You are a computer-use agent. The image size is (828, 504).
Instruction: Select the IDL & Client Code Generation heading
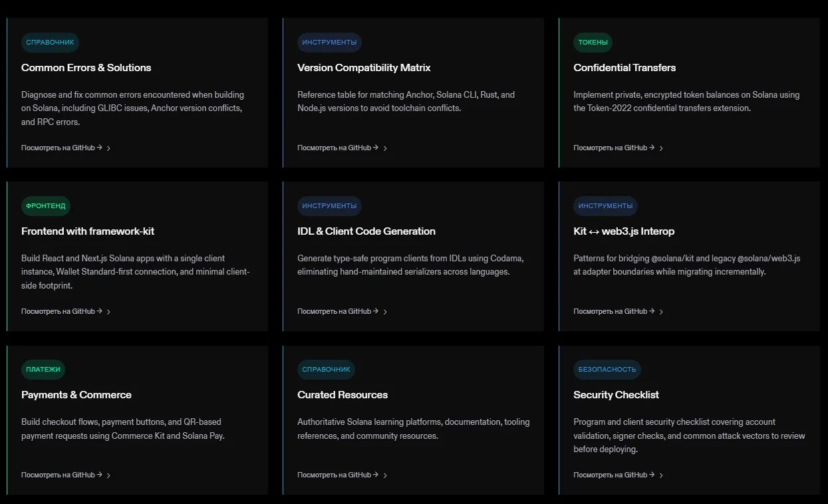pyautogui.click(x=366, y=231)
